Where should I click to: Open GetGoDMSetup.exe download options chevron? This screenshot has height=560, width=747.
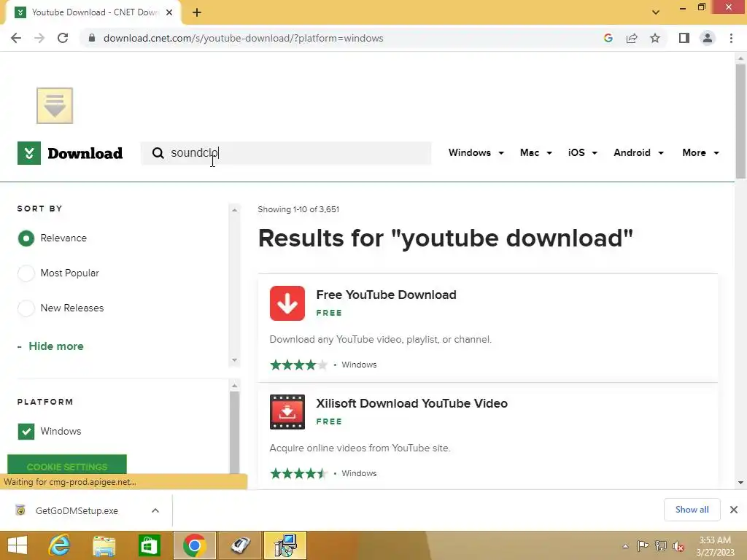155,510
